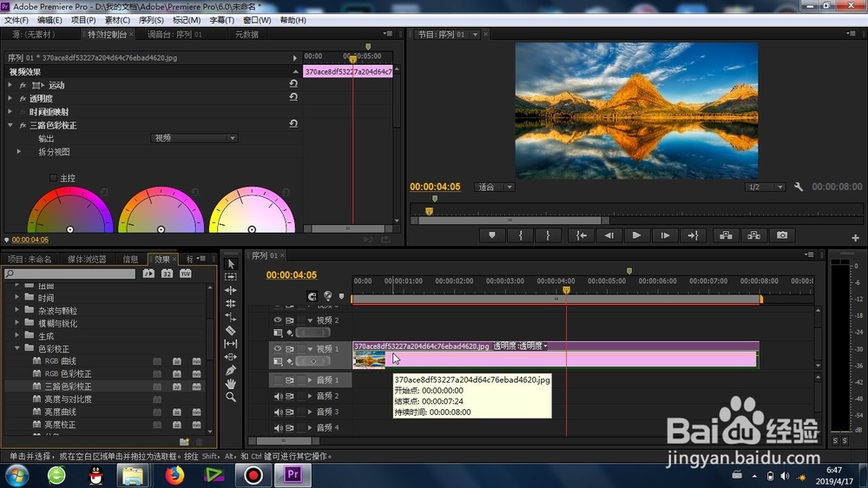The width and height of the screenshot is (868, 488).
Task: Collapse the 色彩校正 effects folder
Action: (x=17, y=348)
